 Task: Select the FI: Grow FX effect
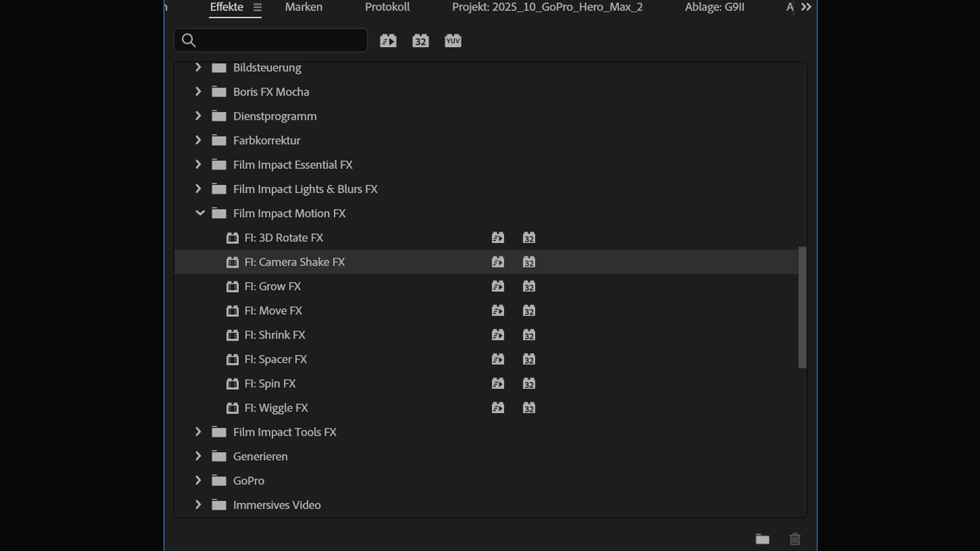click(273, 286)
